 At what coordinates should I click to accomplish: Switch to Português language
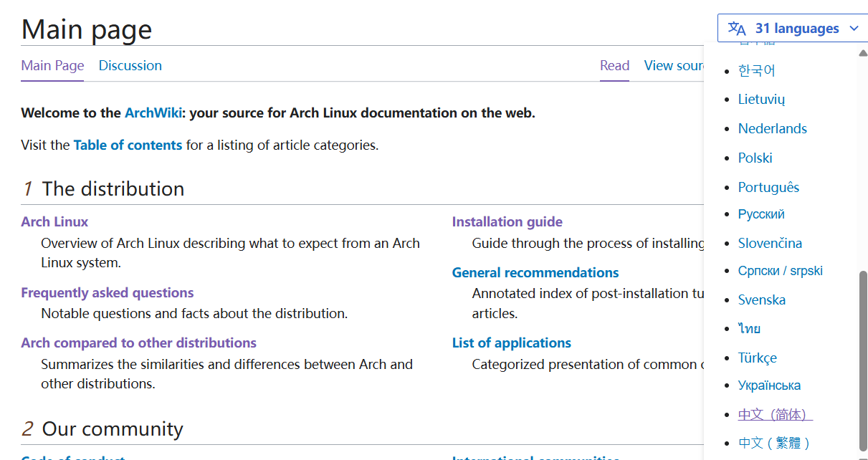pyautogui.click(x=768, y=188)
